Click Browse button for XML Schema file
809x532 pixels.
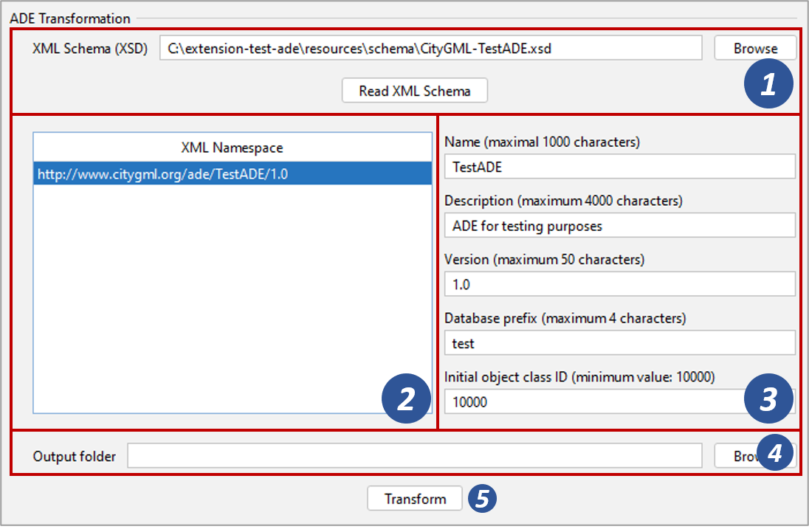755,48
